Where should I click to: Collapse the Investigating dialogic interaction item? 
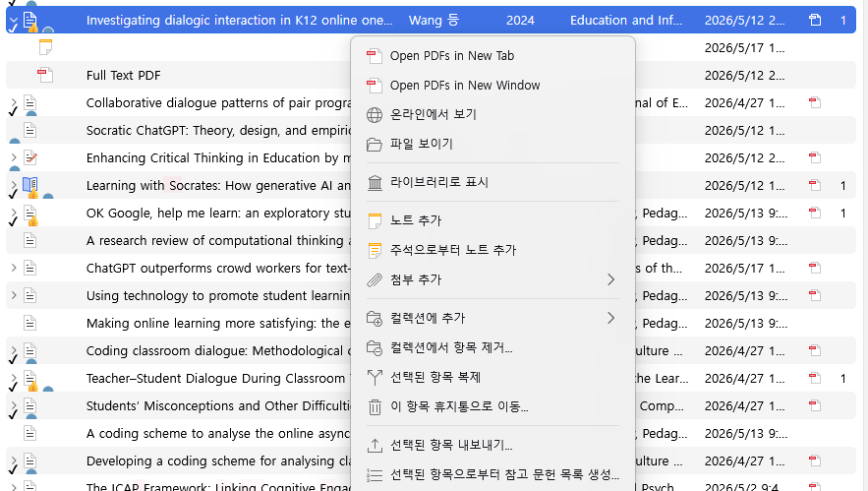tap(14, 21)
